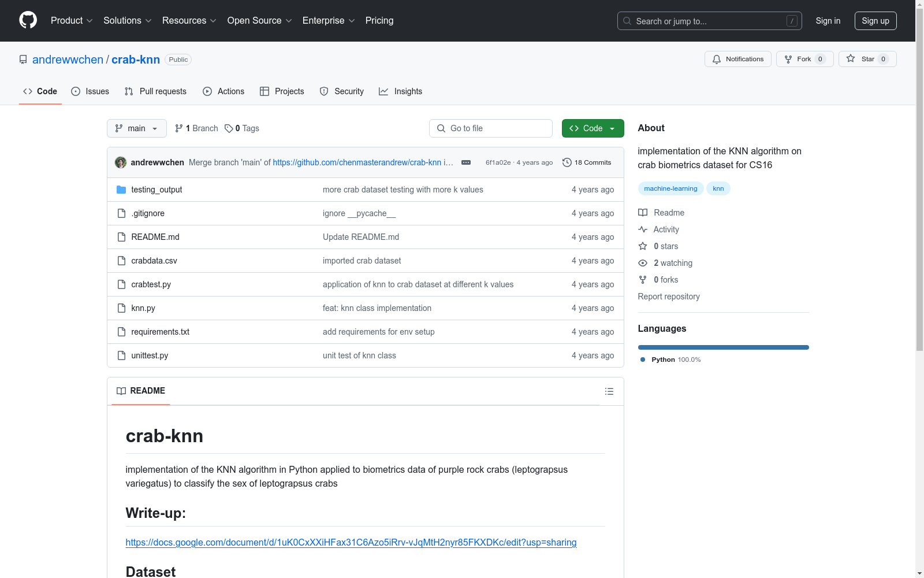Open the Google Docs write-up link
924x578 pixels.
pos(351,542)
